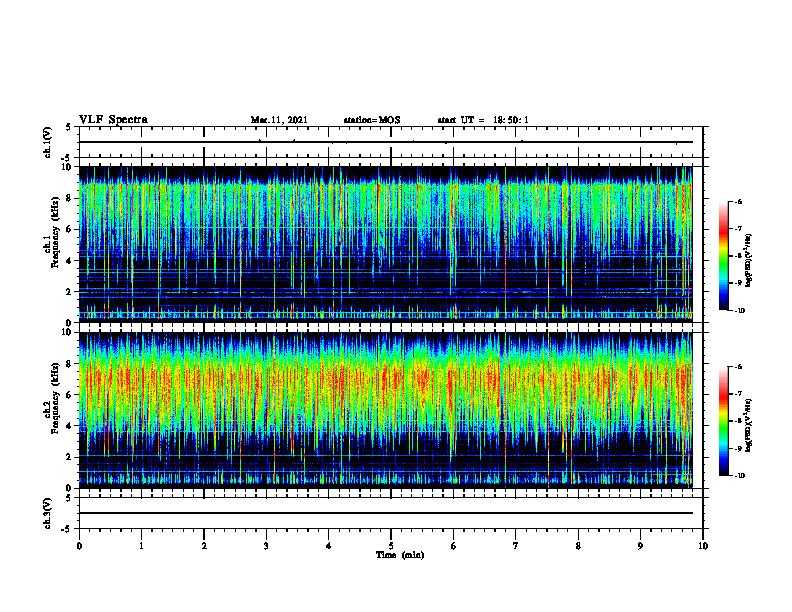This screenshot has height=612, width=792.
Task: Click the date text "Mar.11, 2021"
Action: pos(279,120)
